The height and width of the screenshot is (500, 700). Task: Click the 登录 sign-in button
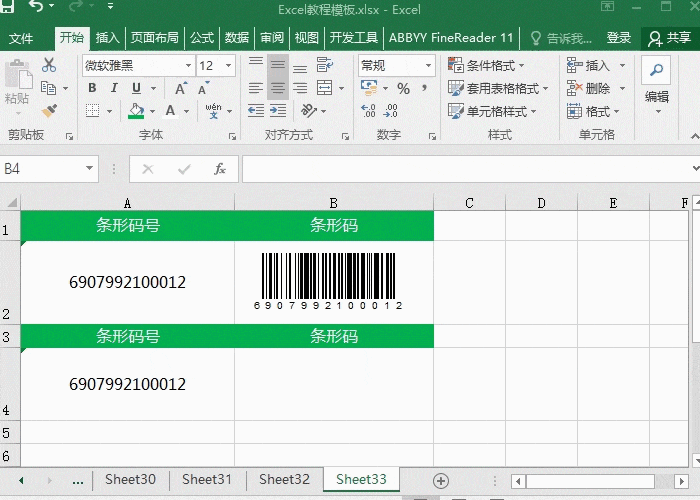pyautogui.click(x=619, y=38)
